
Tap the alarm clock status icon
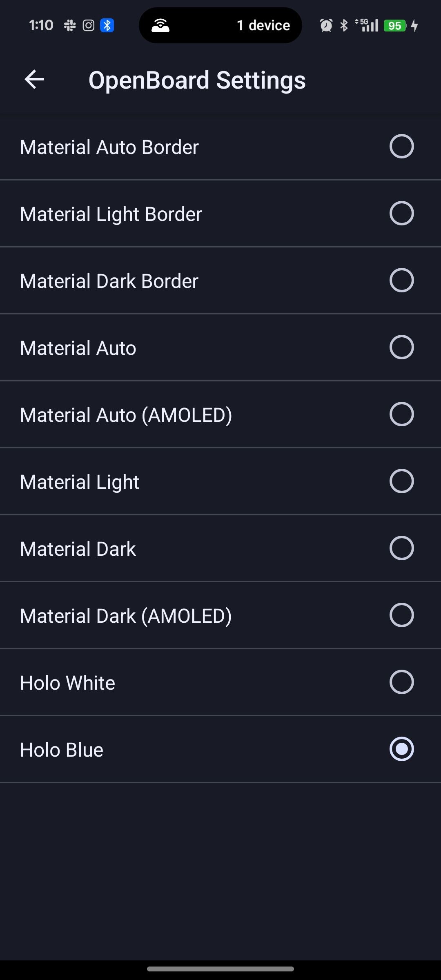326,26
